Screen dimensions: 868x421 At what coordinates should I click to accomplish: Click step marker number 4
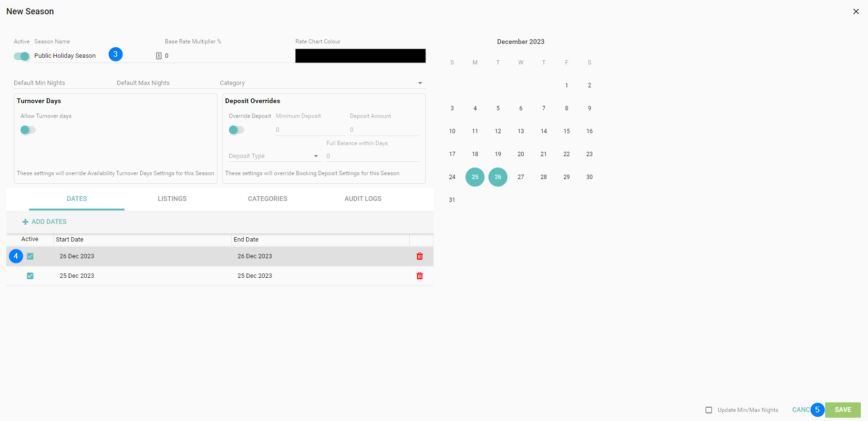tap(16, 256)
